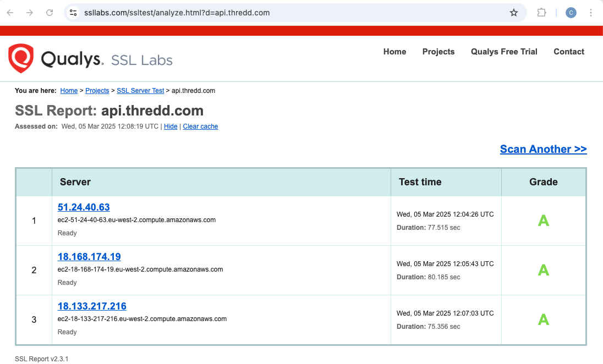Click Ready status under 51.24.40.63
The height and width of the screenshot is (364, 603).
pos(67,233)
